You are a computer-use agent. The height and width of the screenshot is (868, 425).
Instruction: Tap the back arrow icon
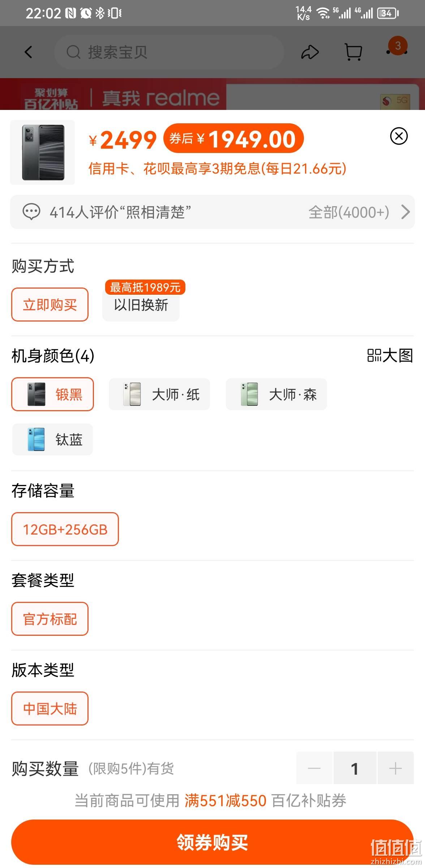28,52
